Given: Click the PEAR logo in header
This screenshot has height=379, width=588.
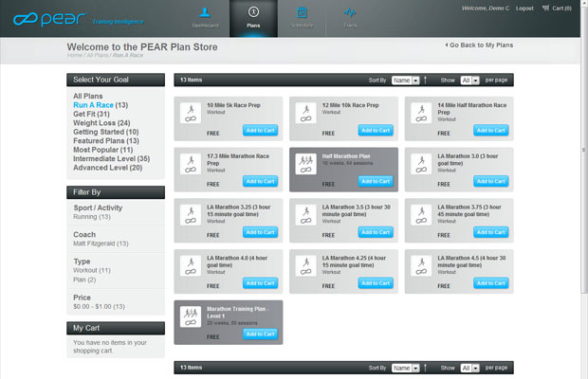Looking at the screenshot, I should coord(49,19).
